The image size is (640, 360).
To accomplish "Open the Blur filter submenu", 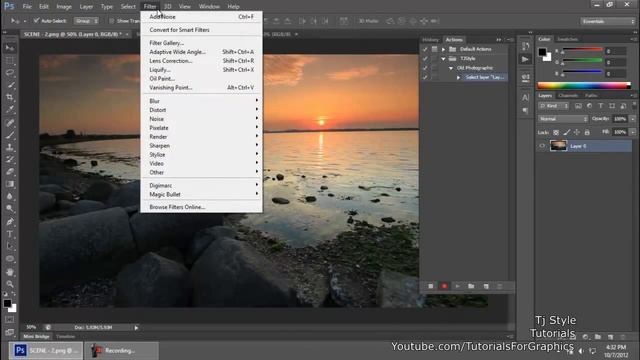I will [x=202, y=101].
